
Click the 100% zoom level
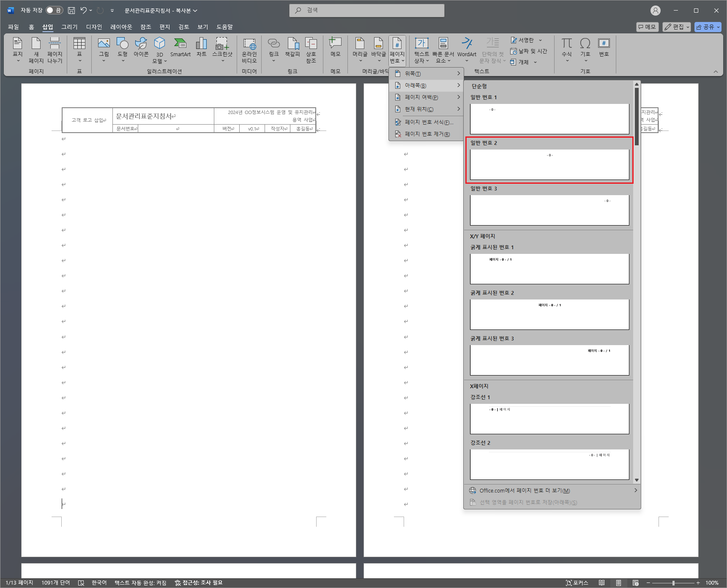[x=712, y=583]
